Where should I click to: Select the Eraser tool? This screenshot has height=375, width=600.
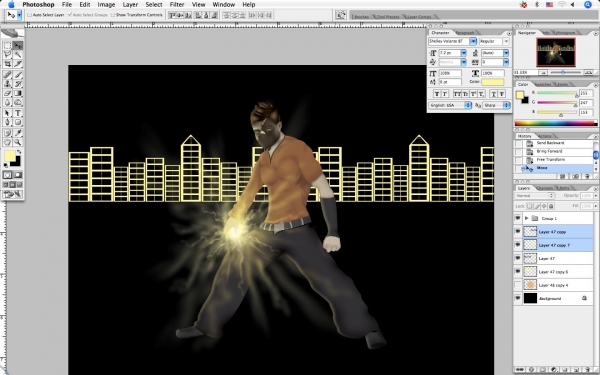coord(7,93)
